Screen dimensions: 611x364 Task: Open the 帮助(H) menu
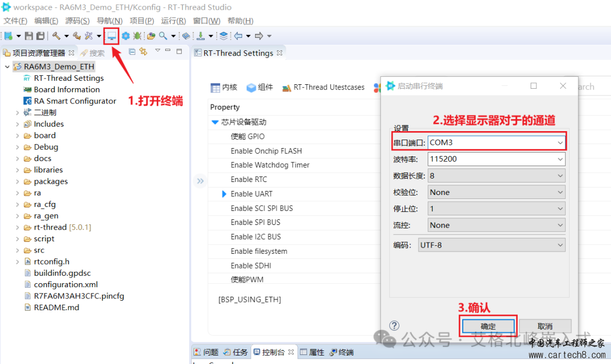pyautogui.click(x=240, y=21)
